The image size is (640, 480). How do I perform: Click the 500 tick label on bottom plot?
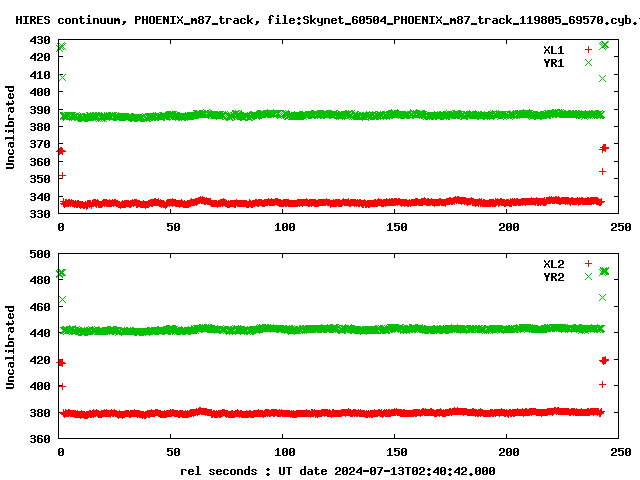(x=40, y=254)
